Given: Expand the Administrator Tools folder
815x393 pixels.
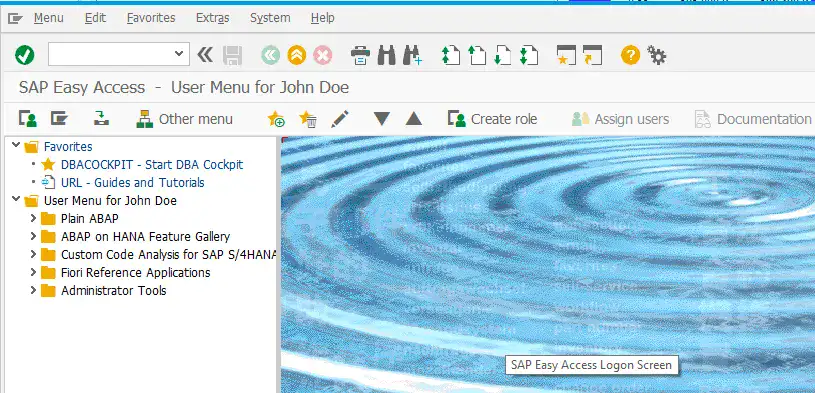Looking at the screenshot, I should click(33, 290).
